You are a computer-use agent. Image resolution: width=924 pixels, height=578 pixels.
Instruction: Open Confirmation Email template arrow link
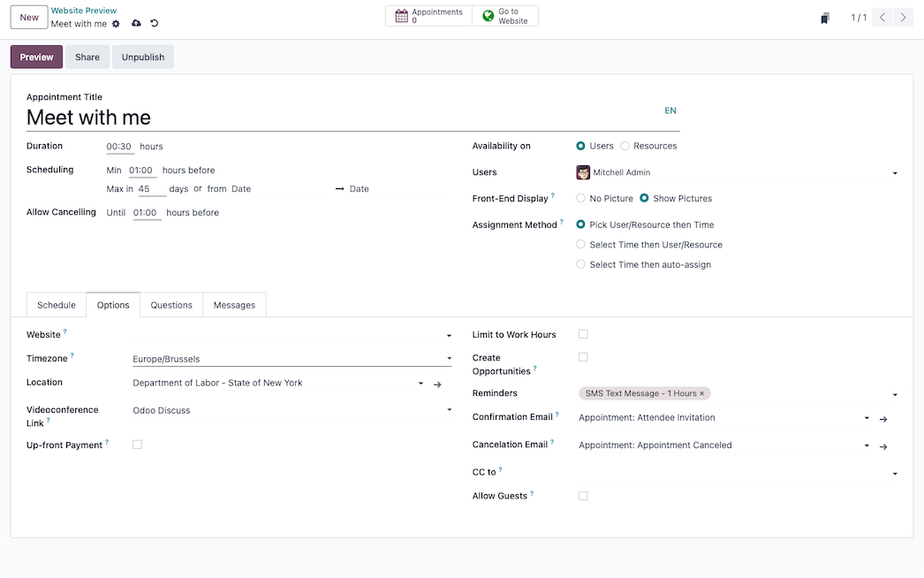click(x=882, y=419)
